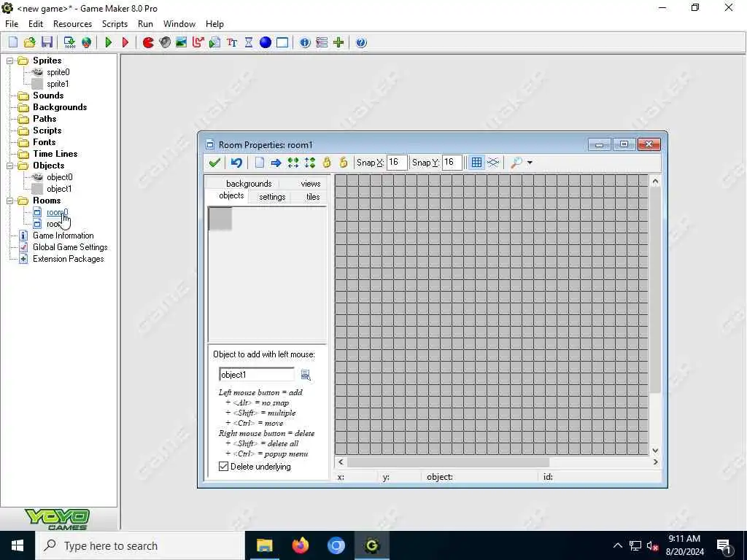Select sprite1 in the resource tree
This screenshot has height=560, width=747.
[58, 84]
